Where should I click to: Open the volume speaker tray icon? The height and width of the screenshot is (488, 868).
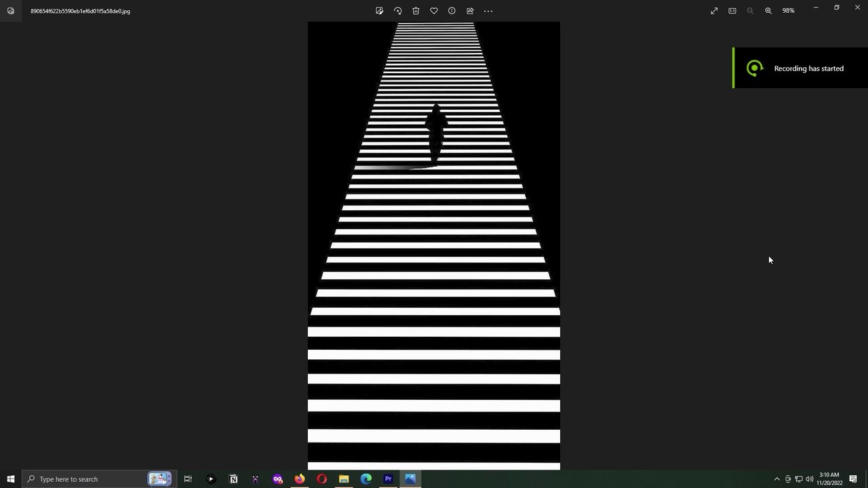click(x=810, y=479)
